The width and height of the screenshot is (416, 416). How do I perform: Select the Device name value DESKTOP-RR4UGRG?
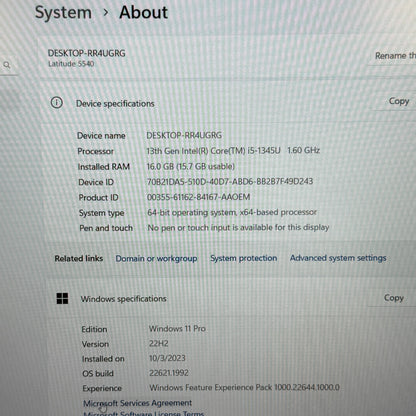(184, 135)
